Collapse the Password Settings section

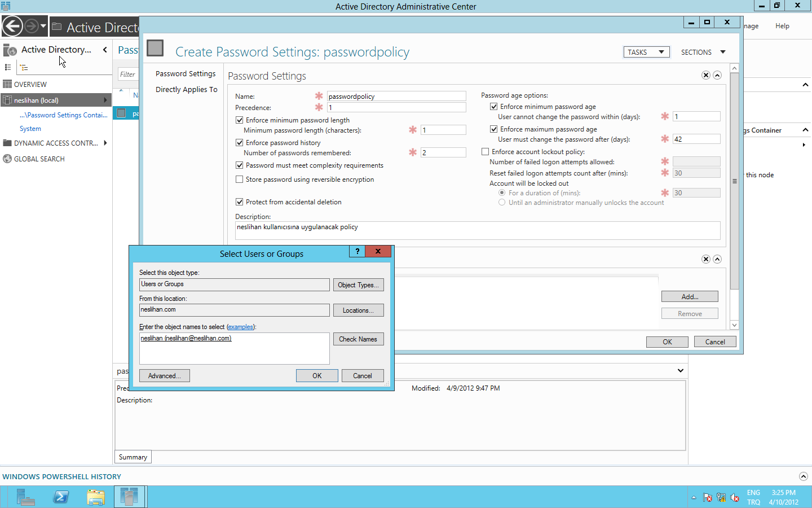(x=717, y=75)
